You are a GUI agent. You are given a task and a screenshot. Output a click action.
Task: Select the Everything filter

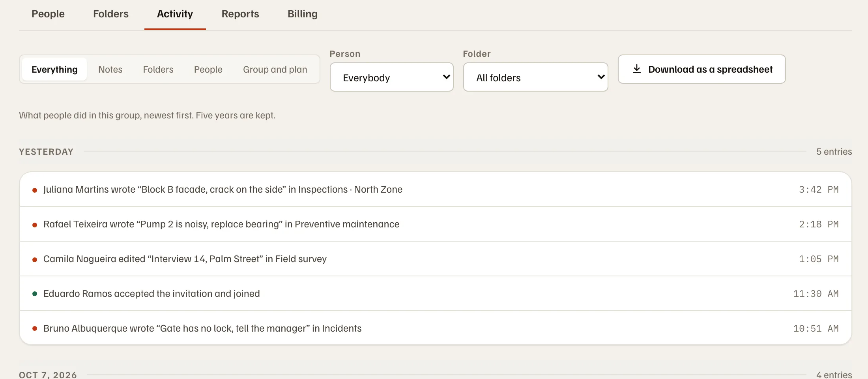coord(54,69)
